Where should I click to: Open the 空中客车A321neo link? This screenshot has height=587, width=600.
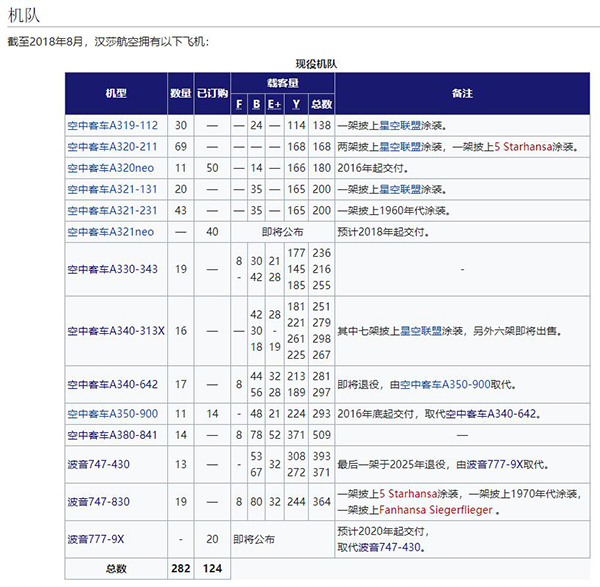[x=111, y=232]
